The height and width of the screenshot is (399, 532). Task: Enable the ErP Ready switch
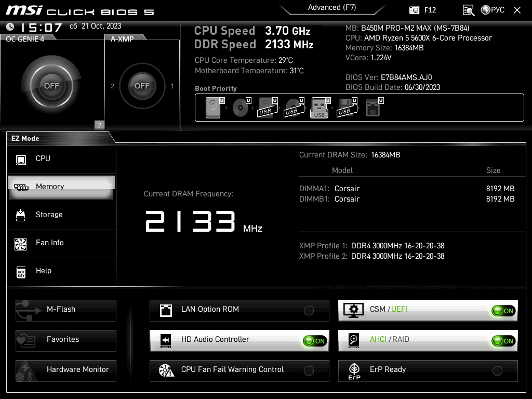click(x=497, y=371)
